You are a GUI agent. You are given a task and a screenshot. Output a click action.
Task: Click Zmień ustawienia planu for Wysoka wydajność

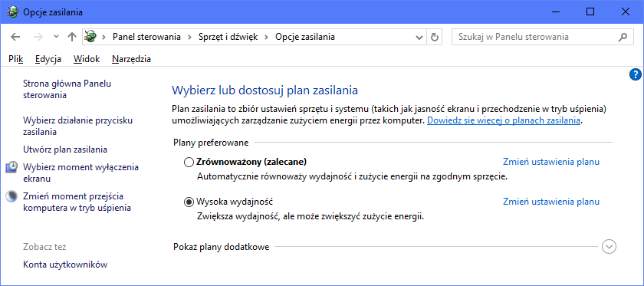coord(551,202)
